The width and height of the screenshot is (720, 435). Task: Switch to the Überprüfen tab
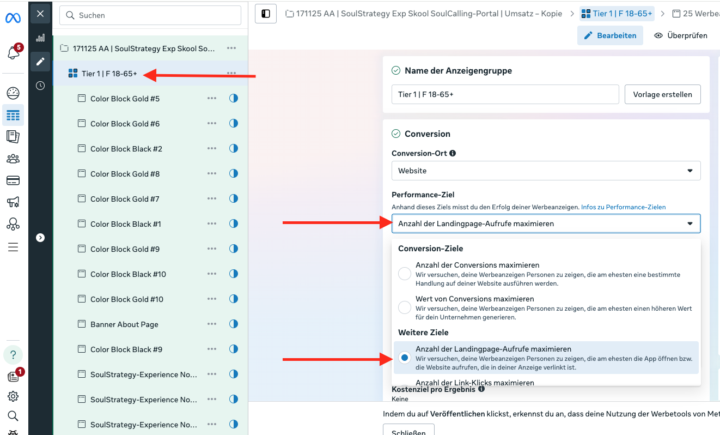(x=679, y=35)
